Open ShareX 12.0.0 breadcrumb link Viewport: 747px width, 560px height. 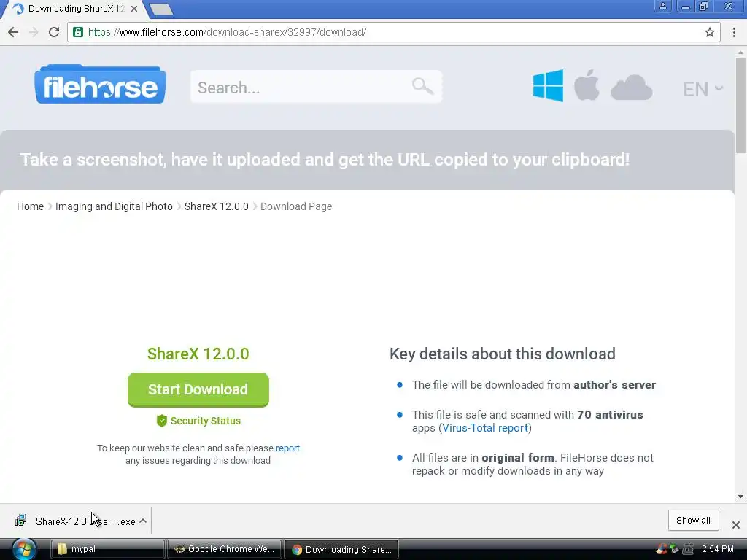click(216, 206)
